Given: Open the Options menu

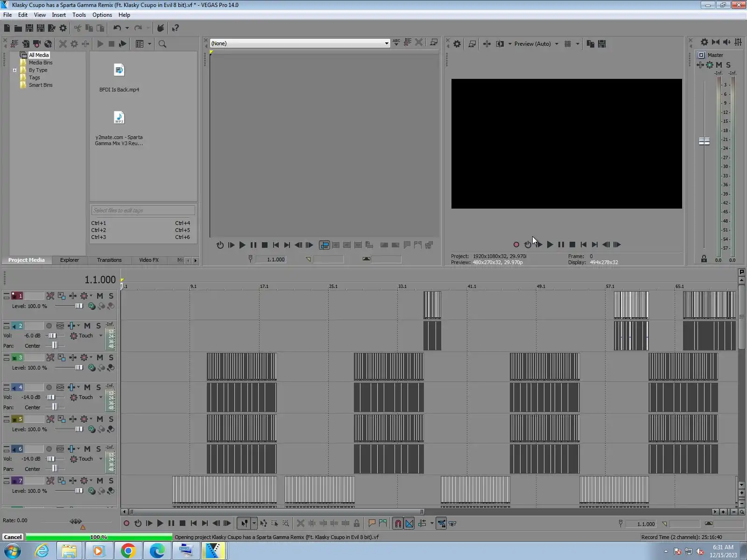Looking at the screenshot, I should (102, 15).
